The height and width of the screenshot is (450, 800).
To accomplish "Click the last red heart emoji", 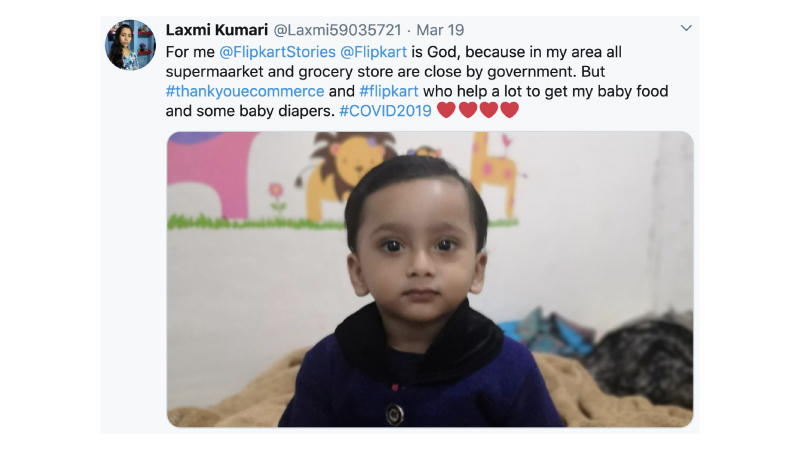I will pos(510,110).
